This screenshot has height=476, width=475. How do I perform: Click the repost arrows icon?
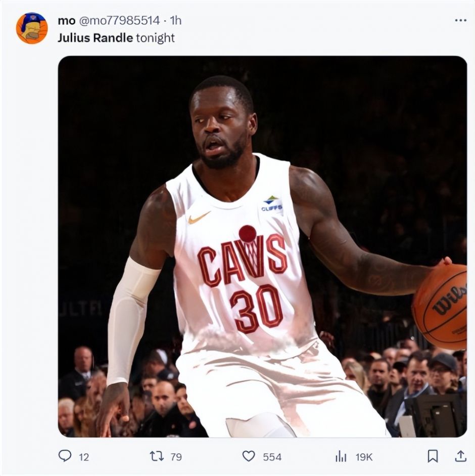coord(157,456)
